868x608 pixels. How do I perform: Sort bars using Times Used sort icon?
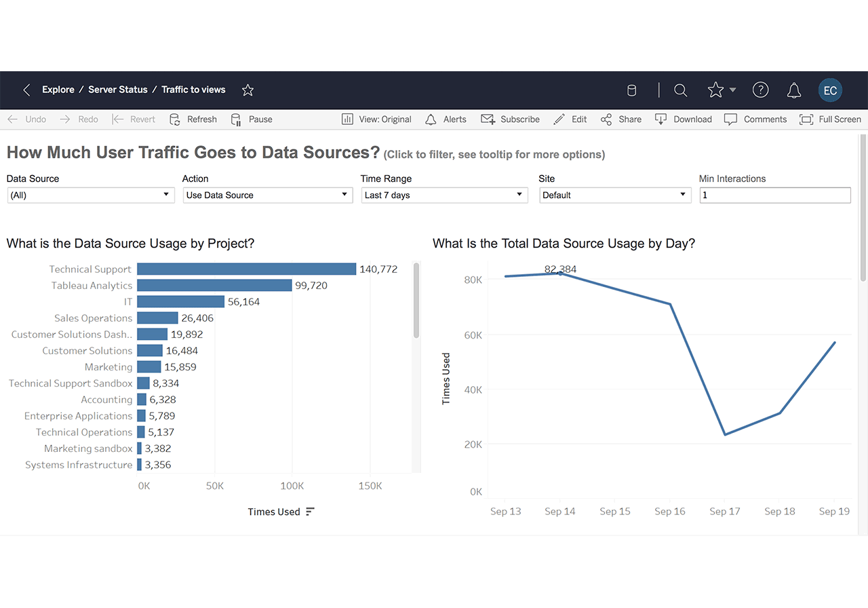(x=310, y=512)
